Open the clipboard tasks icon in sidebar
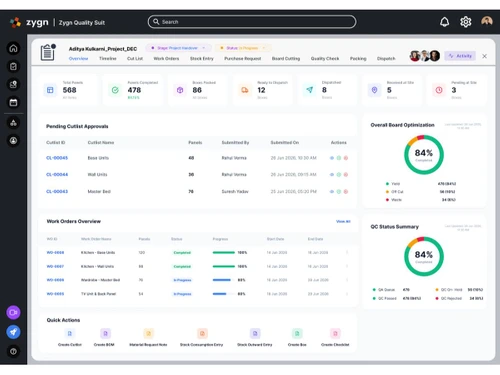500x375 pixels. (13, 66)
